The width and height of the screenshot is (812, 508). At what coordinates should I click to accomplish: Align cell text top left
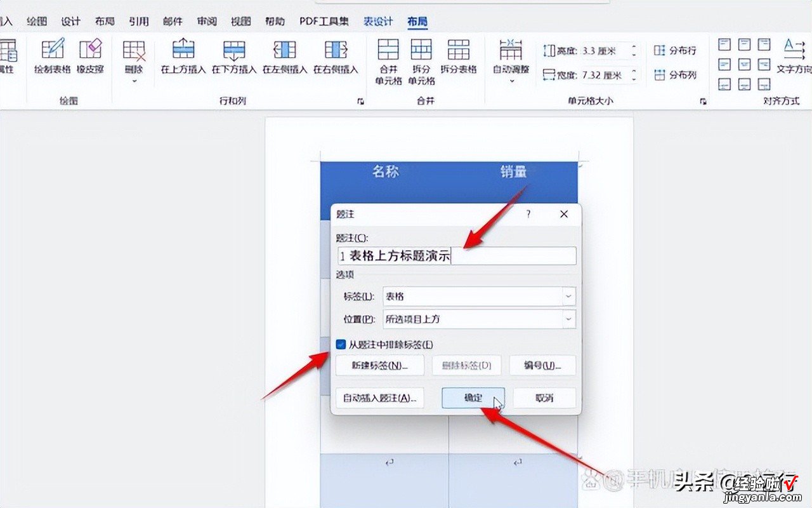pos(724,44)
